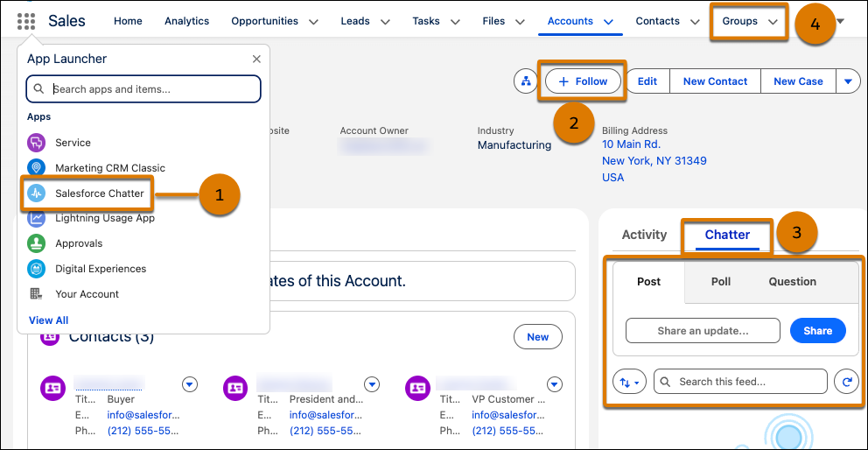
Task: Click the Edit button
Action: tap(647, 81)
